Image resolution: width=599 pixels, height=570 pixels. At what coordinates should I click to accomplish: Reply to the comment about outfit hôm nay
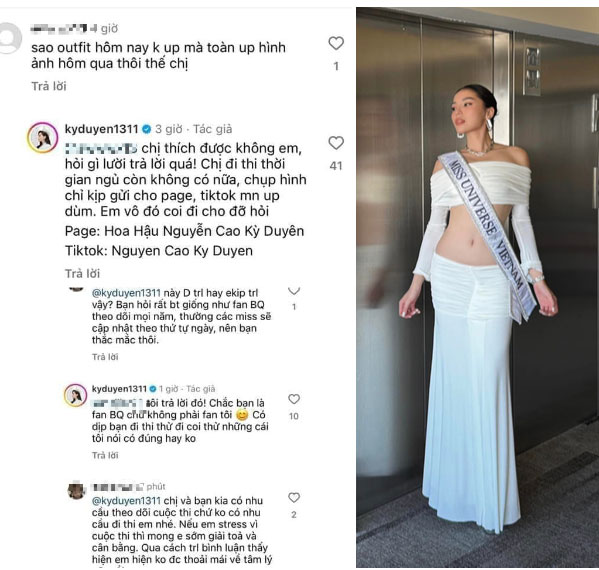49,86
